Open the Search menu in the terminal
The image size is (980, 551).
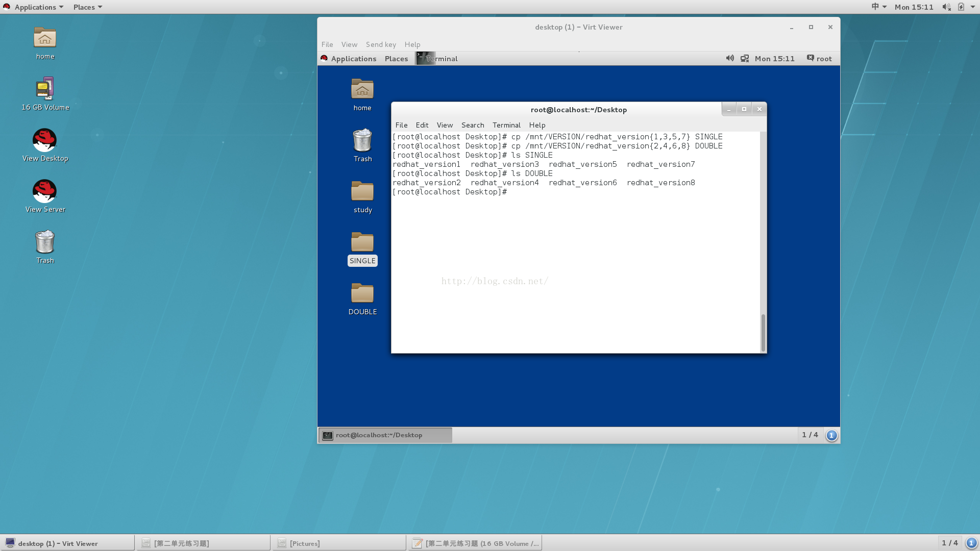(473, 125)
